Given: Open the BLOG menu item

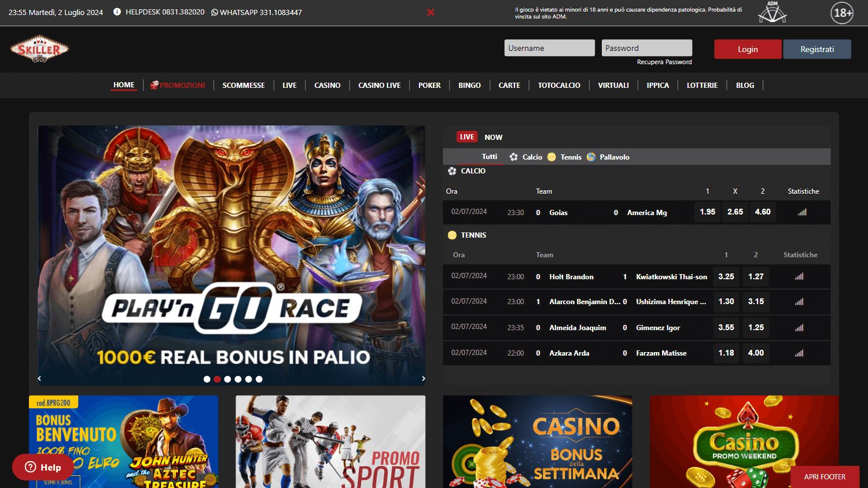Looking at the screenshot, I should [x=745, y=85].
